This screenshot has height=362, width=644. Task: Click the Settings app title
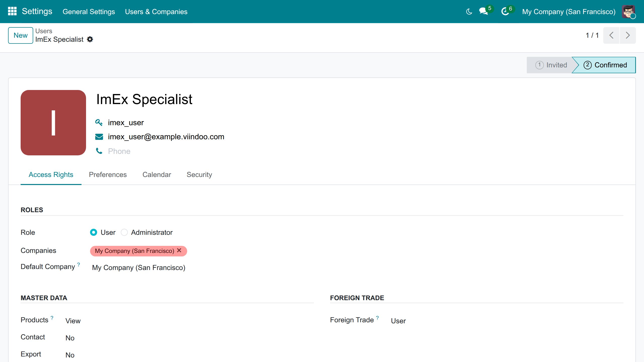pos(37,11)
